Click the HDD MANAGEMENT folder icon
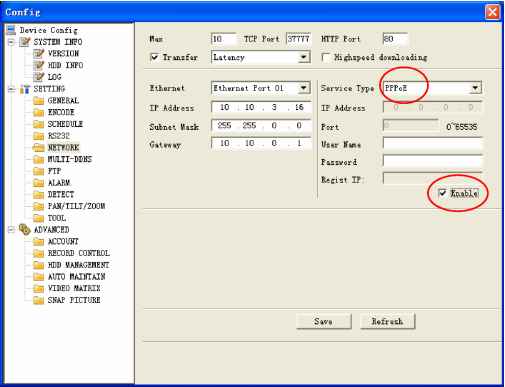 (x=39, y=265)
